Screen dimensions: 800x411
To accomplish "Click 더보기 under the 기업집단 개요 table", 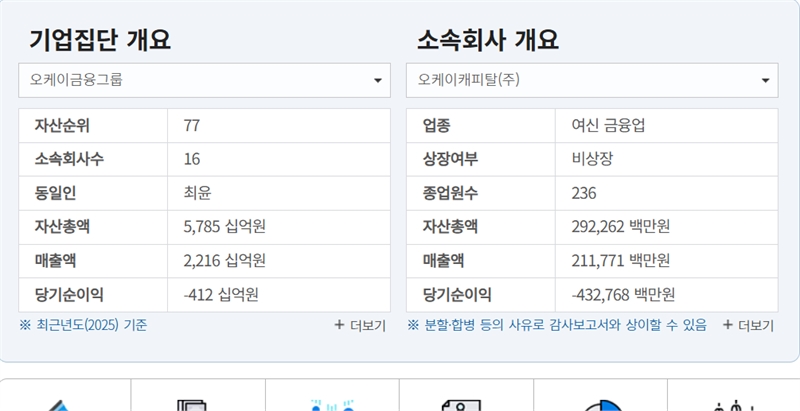I will coord(360,326).
